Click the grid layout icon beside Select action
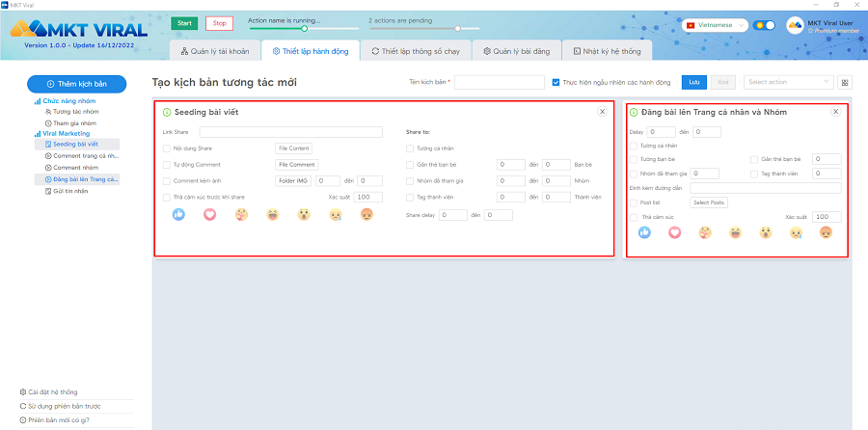Viewport: 868px width, 430px height. (846, 83)
